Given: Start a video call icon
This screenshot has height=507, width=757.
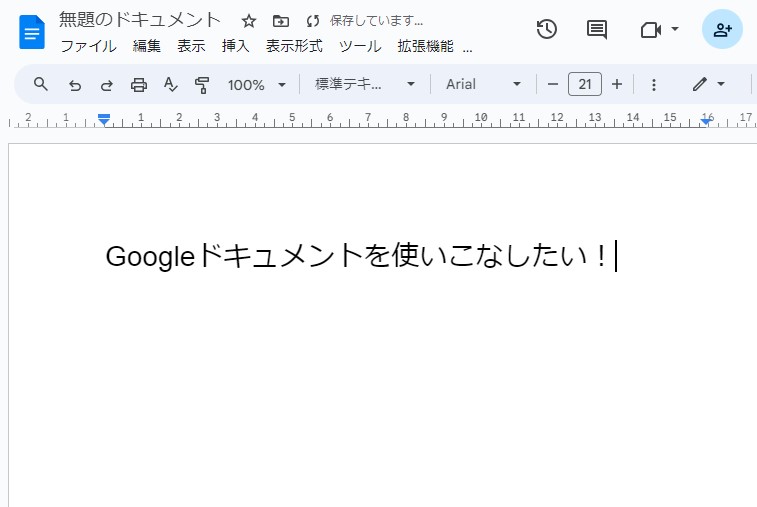Looking at the screenshot, I should pyautogui.click(x=650, y=30).
